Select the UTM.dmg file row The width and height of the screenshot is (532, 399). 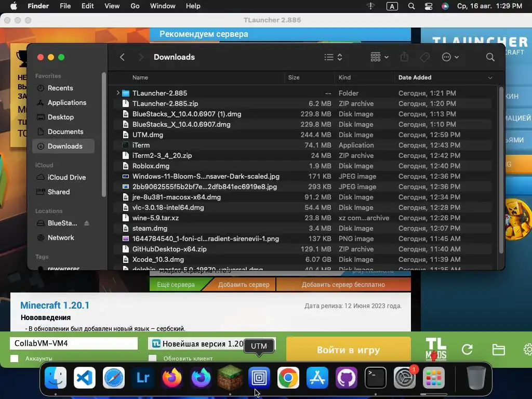[303, 135]
